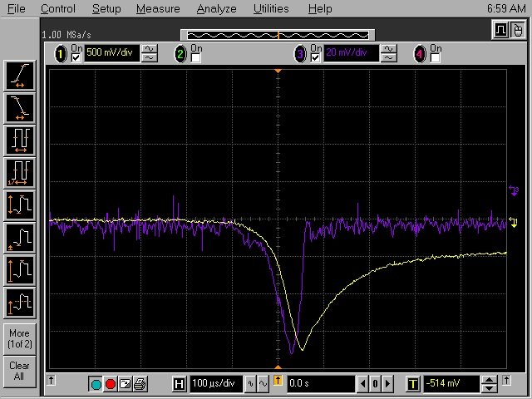Lower trigger level with down arrow

tap(489, 388)
